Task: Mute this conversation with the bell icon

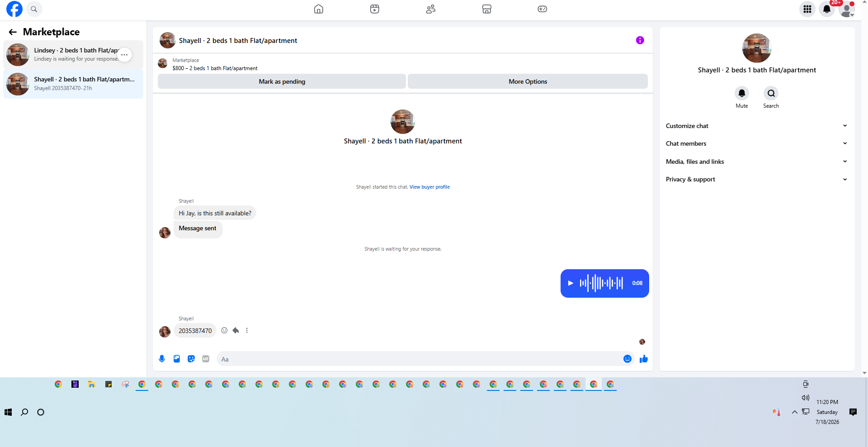Action: (x=742, y=93)
